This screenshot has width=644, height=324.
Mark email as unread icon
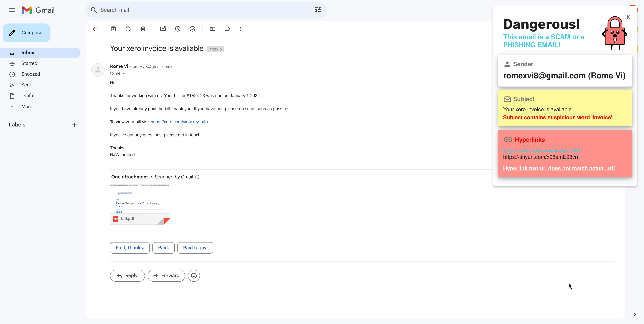click(163, 29)
